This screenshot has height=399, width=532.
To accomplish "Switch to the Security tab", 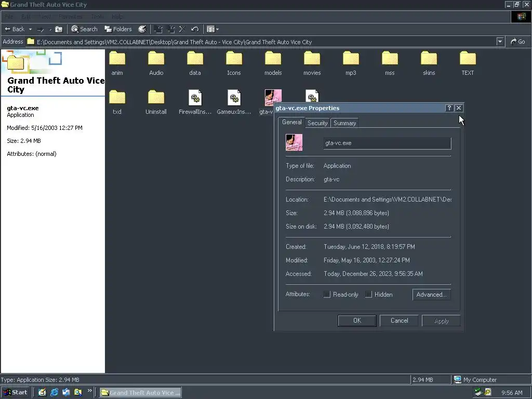I will click(317, 123).
